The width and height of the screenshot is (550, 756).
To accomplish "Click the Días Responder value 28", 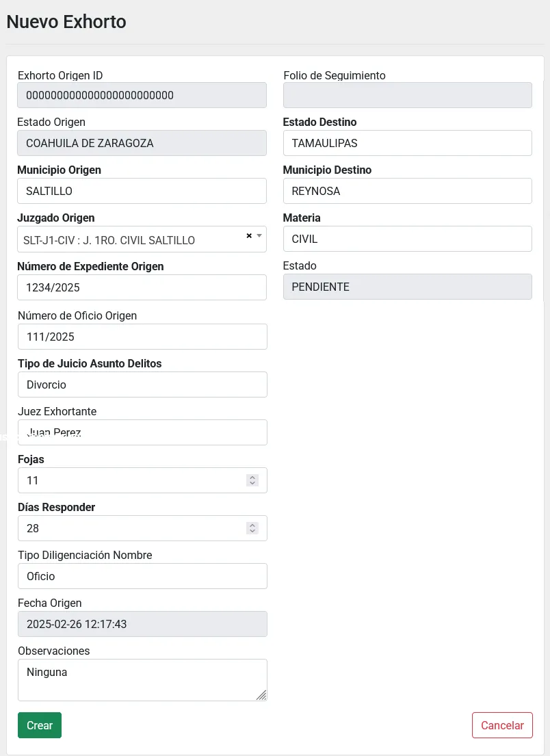I will pyautogui.click(x=130, y=528).
